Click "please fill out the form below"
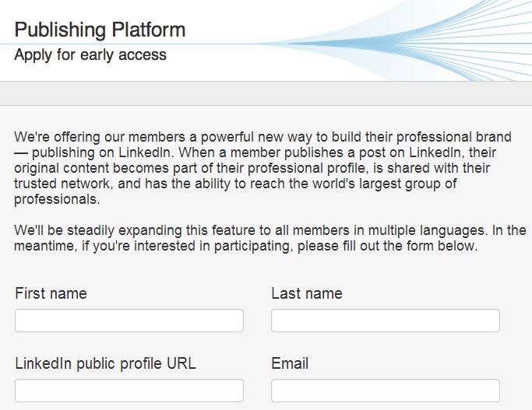The width and height of the screenshot is (532, 410). tap(387, 246)
